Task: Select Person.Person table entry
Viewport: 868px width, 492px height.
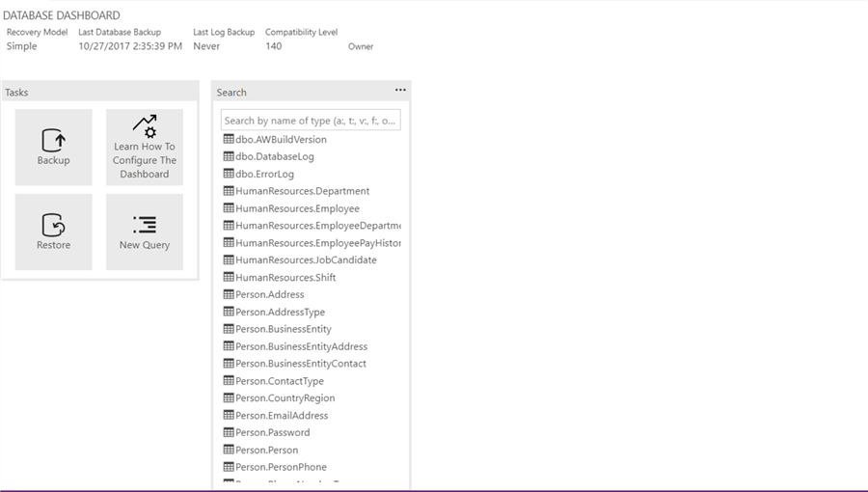Action: [x=267, y=450]
